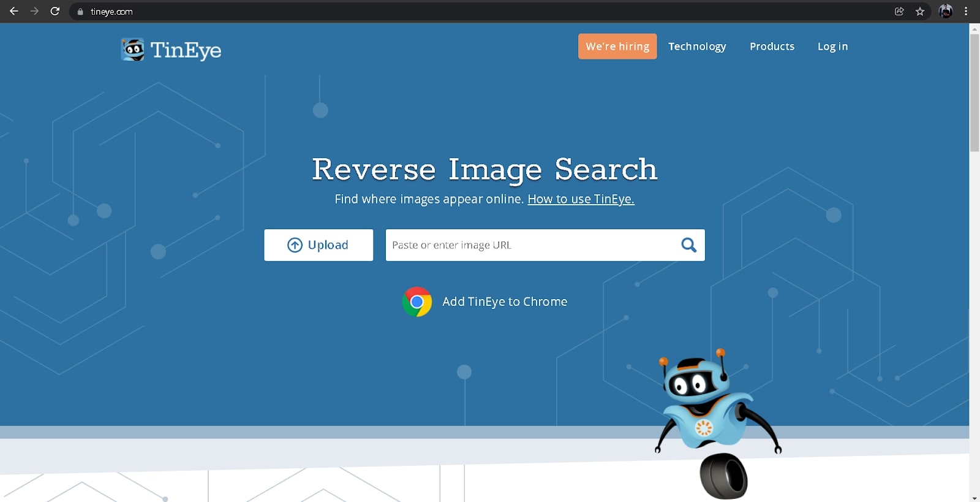
Task: Click the Log in link
Action: tap(832, 47)
